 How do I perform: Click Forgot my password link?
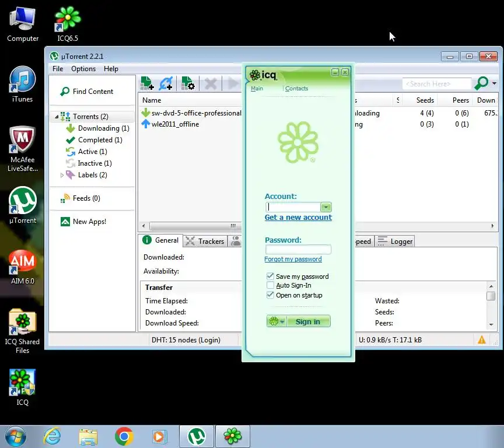point(293,260)
